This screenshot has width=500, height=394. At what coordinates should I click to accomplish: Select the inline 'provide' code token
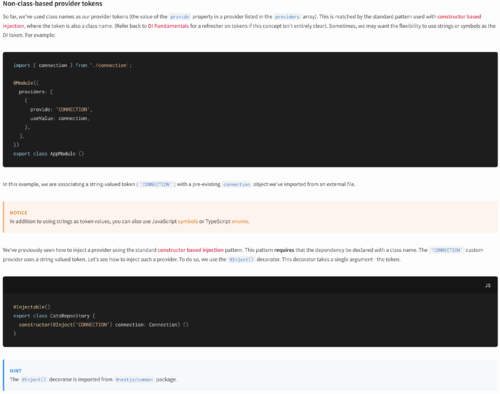(180, 17)
